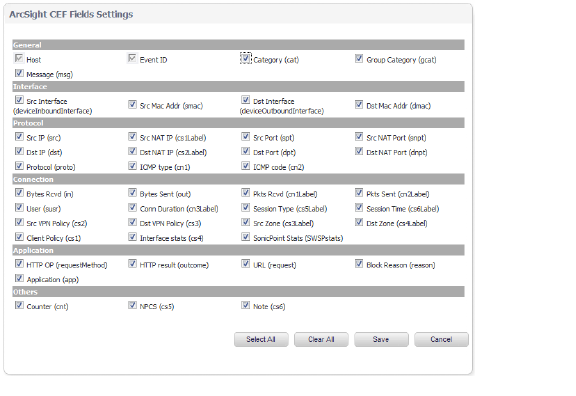Screen dimensions: 576x396
Task: Uncheck the Category (cat) checkbox
Action: point(245,58)
